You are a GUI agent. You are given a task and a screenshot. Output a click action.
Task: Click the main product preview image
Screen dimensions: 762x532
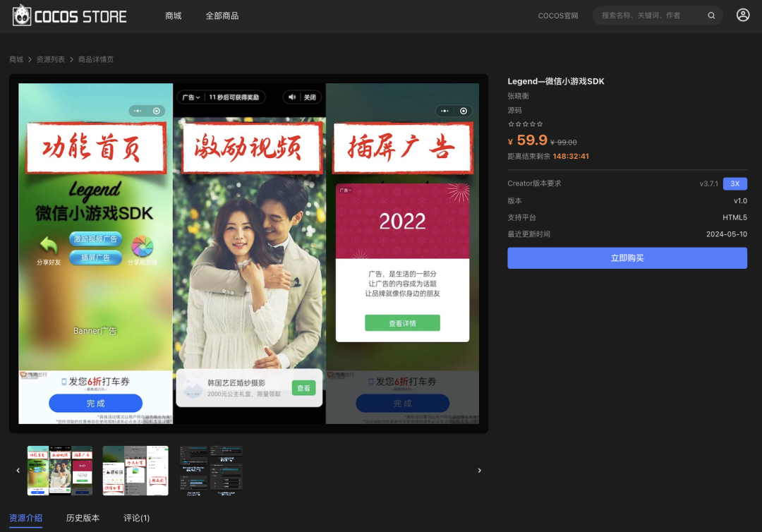point(249,253)
